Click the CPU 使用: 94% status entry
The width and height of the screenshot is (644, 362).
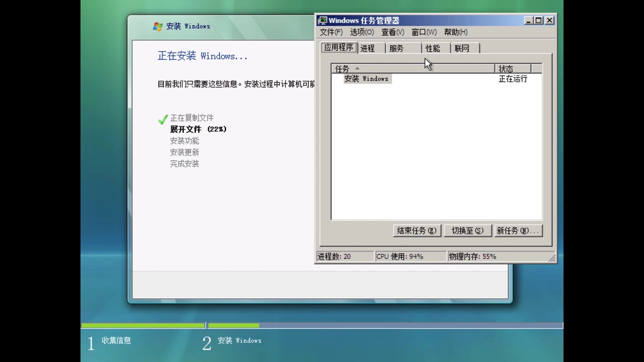(411, 256)
